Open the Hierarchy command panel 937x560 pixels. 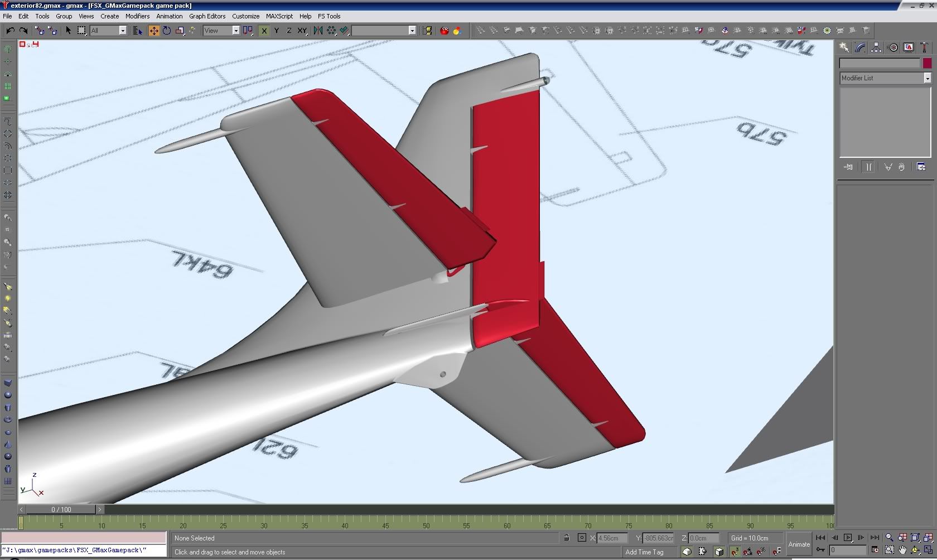(876, 48)
